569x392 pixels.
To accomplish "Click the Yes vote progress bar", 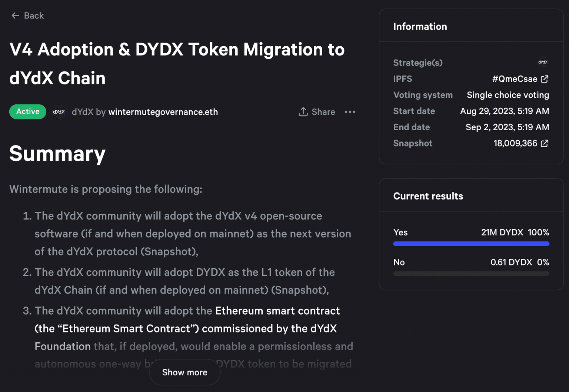I will [471, 243].
